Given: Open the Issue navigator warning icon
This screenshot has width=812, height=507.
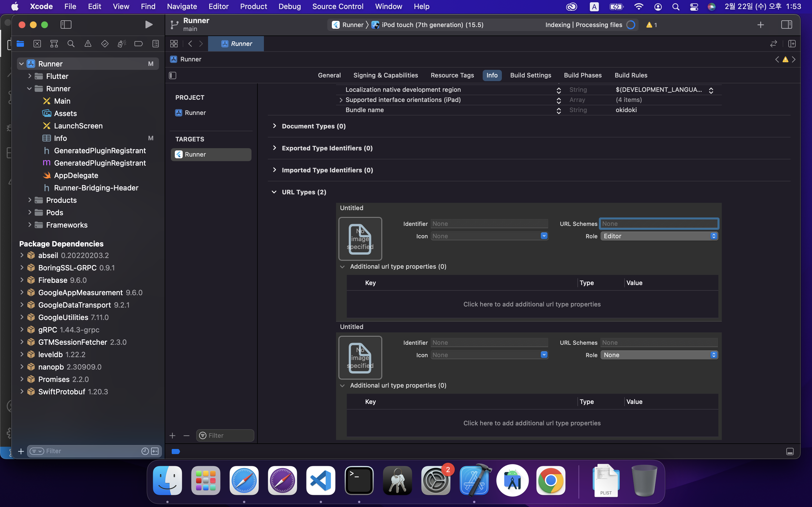Looking at the screenshot, I should coord(88,44).
